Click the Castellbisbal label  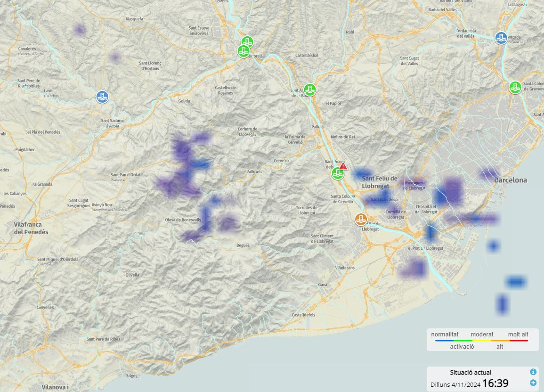pyautogui.click(x=307, y=55)
